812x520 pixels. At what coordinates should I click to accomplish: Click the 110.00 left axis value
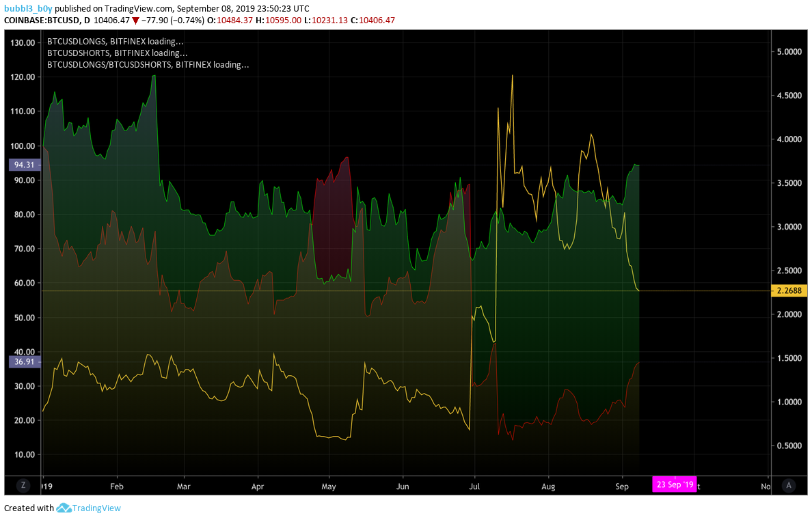pyautogui.click(x=23, y=111)
